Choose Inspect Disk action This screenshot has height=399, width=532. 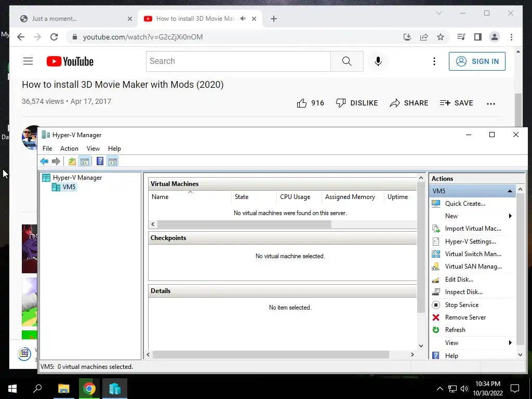[x=463, y=292]
